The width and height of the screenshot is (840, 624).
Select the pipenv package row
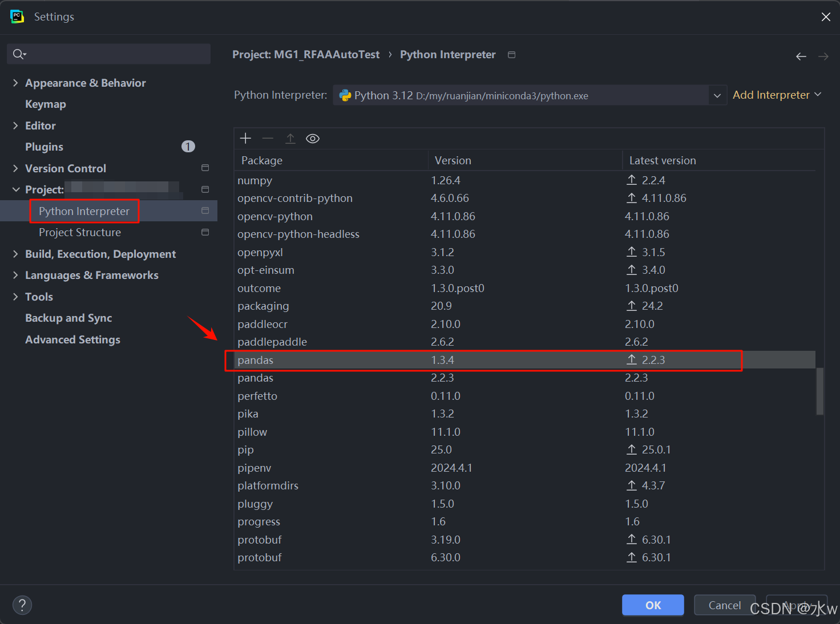(x=525, y=468)
